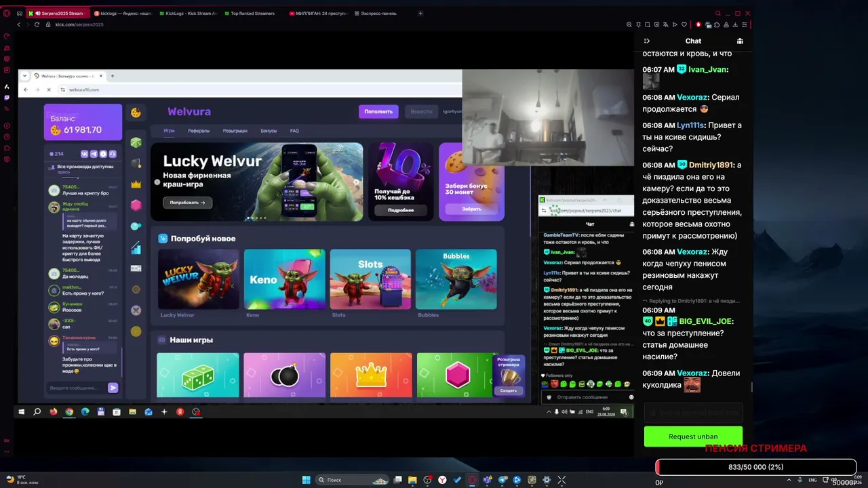Click the Welvura chat message input field
868x488 pixels.
77,388
